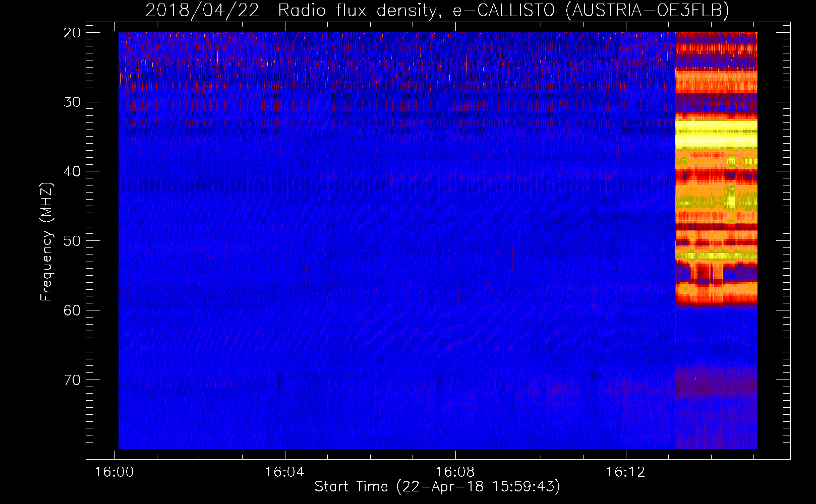The width and height of the screenshot is (816, 504).
Task: Click the bright yellow burst band near 35 MHz
Action: [x=716, y=134]
